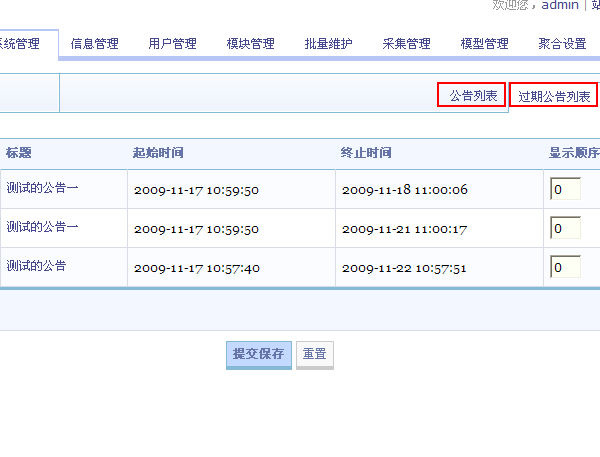The image size is (600, 457).
Task: Open the 聚合设置 tab
Action: (x=562, y=44)
